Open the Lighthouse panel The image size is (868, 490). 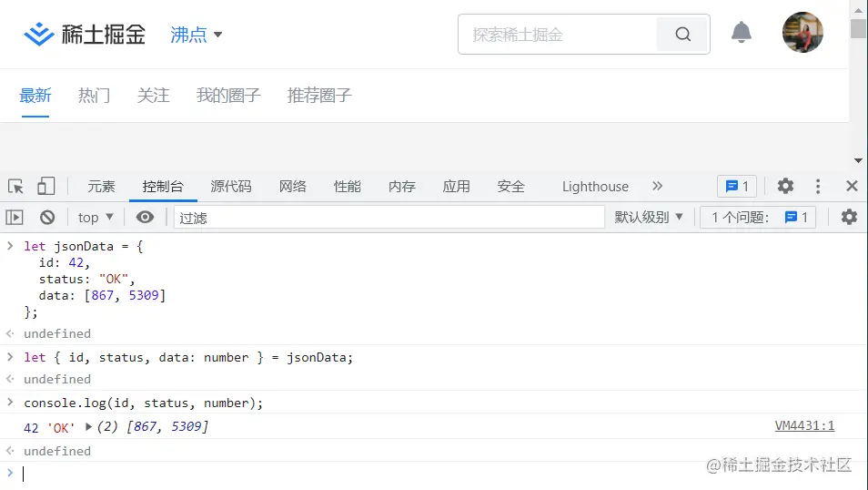tap(595, 187)
